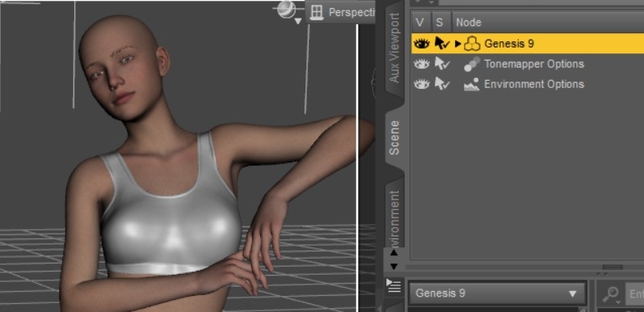Toggle visibility eye for Genesis 9
This screenshot has height=312, width=644.
point(422,43)
